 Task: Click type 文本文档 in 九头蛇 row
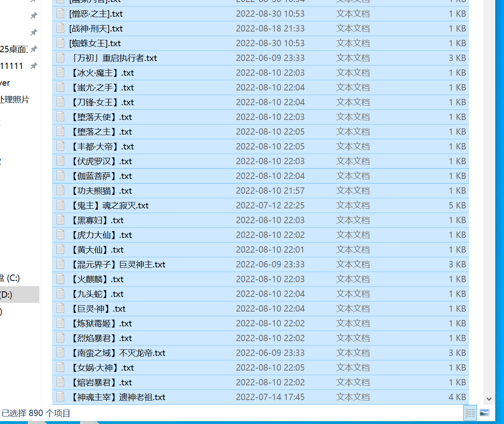(353, 294)
